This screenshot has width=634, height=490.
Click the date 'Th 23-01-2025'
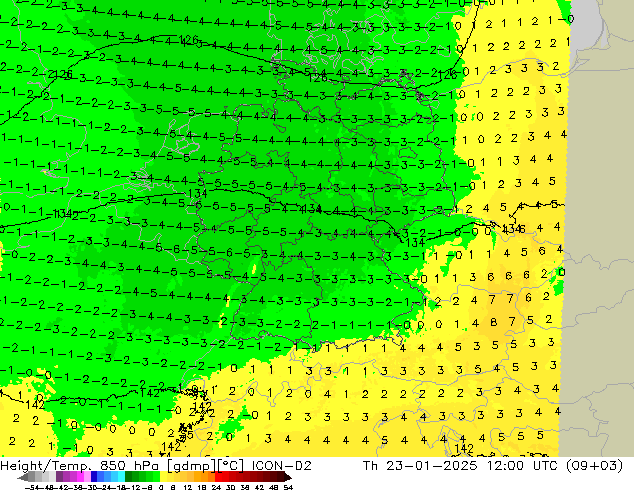420,466
